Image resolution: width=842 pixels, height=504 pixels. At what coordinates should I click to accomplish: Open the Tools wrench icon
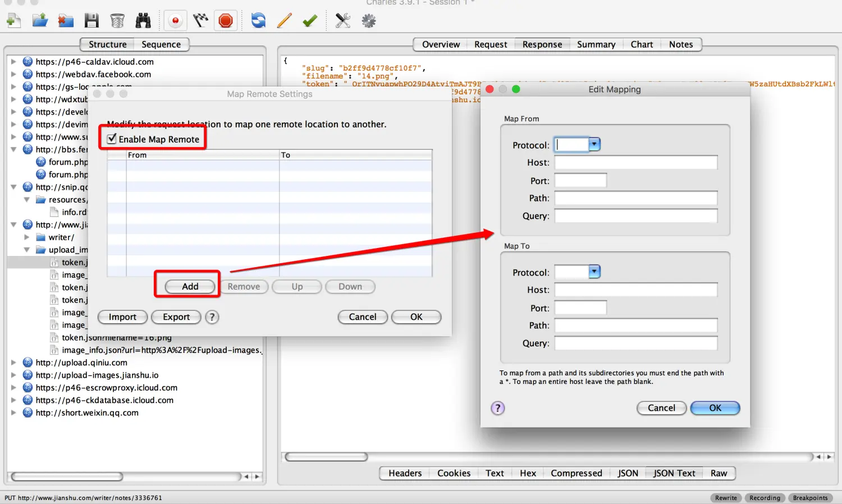click(342, 21)
